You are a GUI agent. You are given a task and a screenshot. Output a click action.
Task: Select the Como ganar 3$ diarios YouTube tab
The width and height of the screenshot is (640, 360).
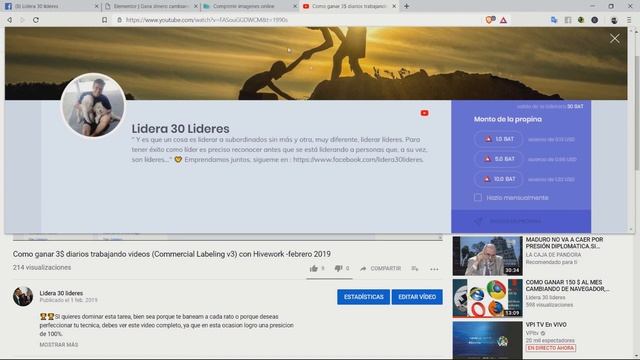tap(348, 6)
